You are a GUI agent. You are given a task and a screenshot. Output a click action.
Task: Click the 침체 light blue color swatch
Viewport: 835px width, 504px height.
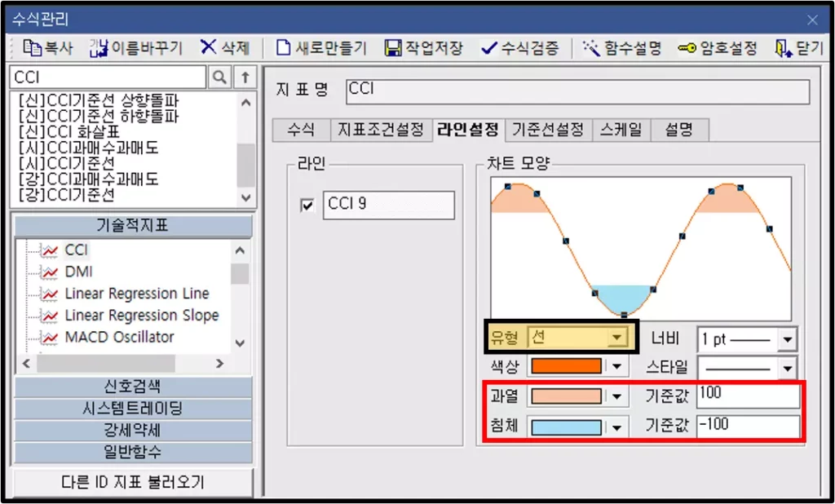(x=566, y=427)
